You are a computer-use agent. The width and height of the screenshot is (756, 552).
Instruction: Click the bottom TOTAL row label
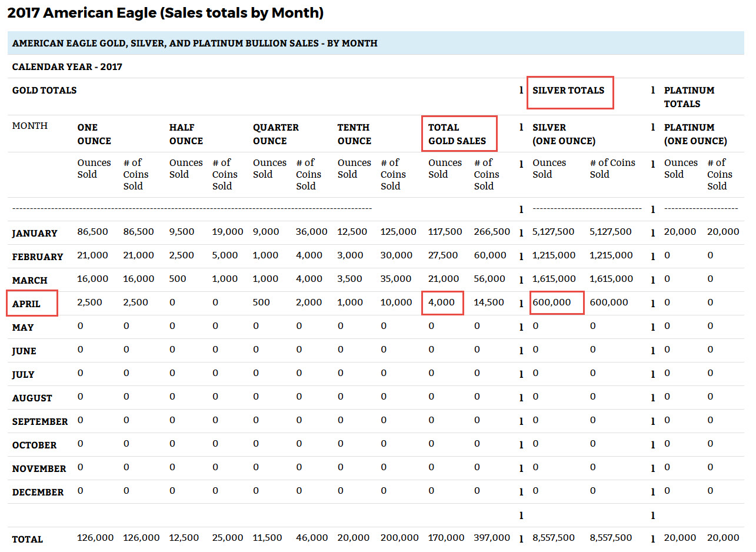(x=28, y=539)
